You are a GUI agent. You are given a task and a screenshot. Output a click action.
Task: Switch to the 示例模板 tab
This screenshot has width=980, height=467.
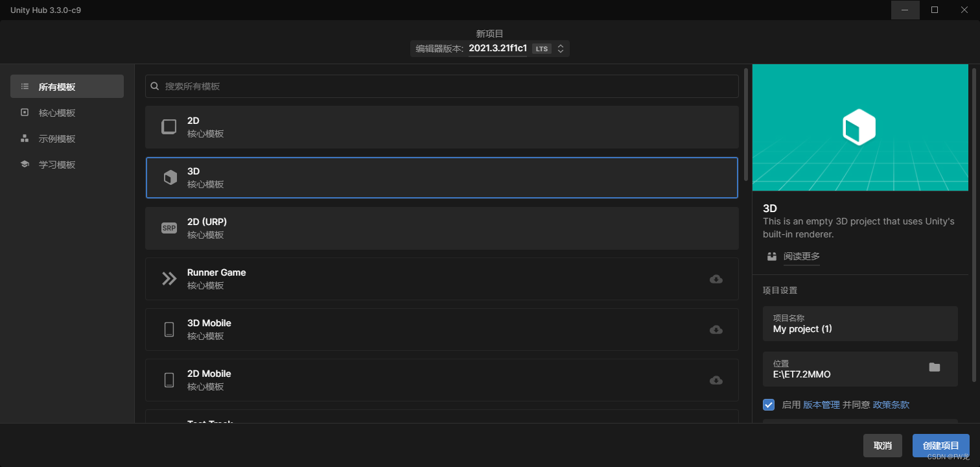click(x=67, y=138)
